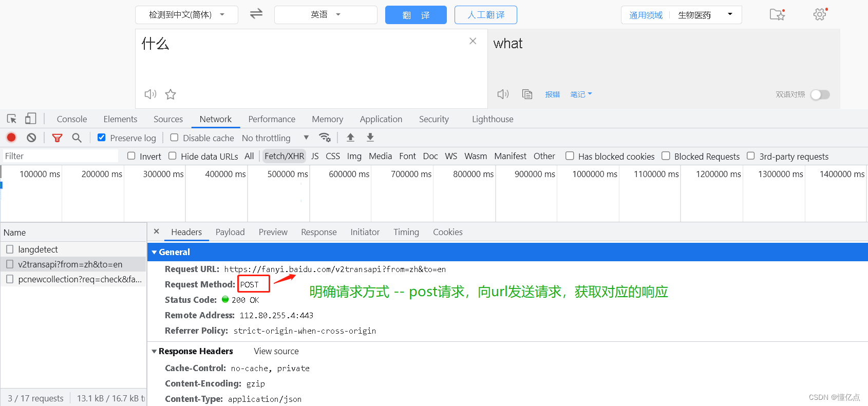This screenshot has width=868, height=406.
Task: Focus the network Filter input
Action: [x=60, y=156]
